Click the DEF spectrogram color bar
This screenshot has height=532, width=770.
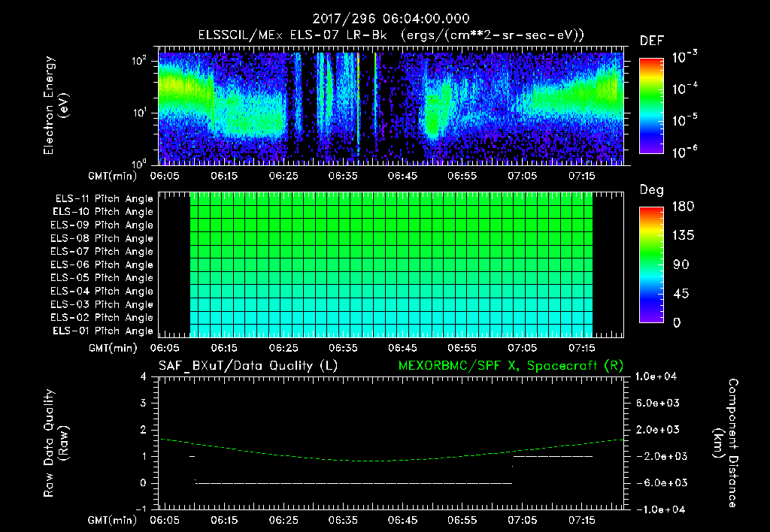pos(651,106)
